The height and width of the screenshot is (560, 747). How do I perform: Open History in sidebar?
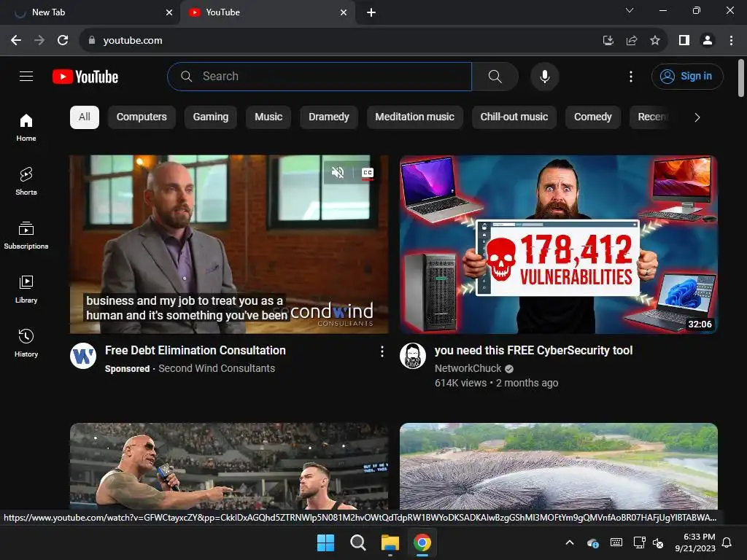26,343
